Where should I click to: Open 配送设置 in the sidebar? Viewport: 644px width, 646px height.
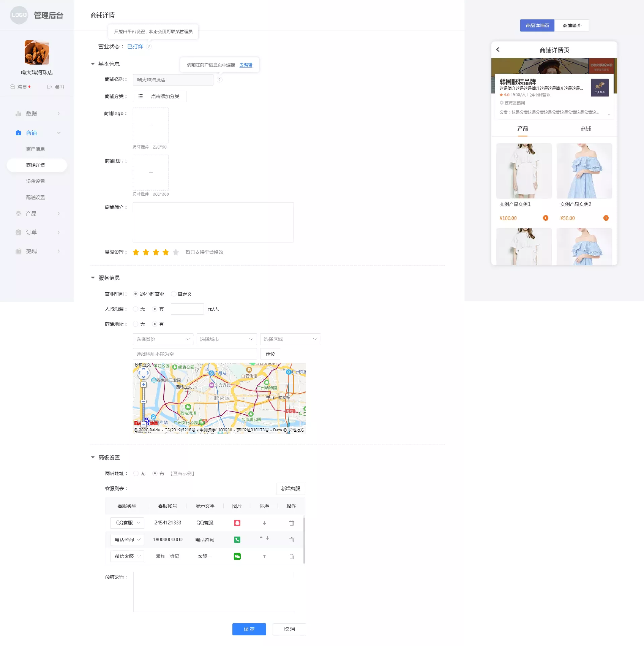click(x=35, y=198)
